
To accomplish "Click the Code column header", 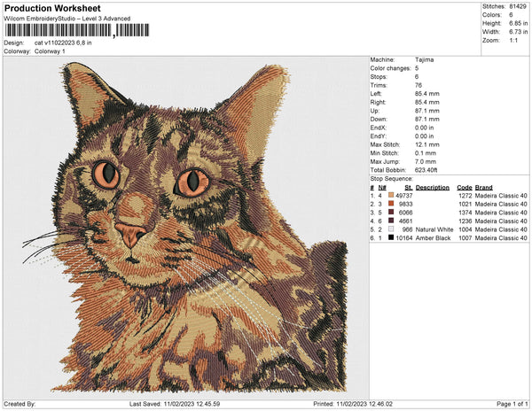I will 464,188.
